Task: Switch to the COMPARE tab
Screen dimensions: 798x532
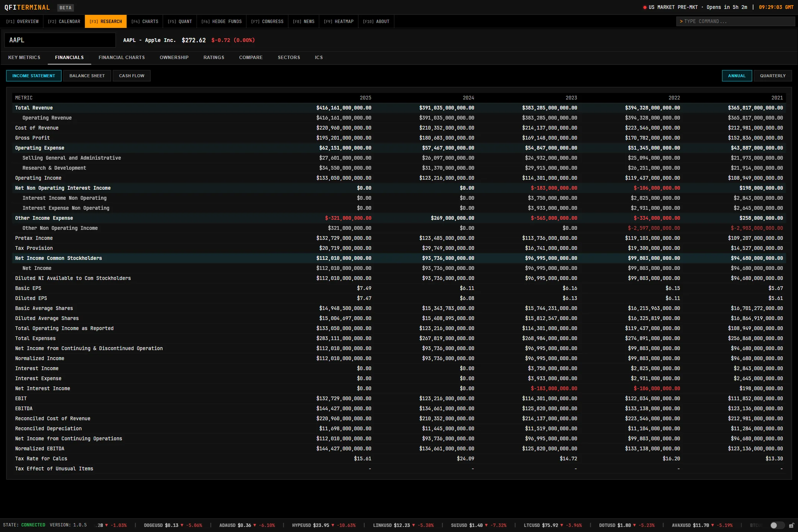Action: click(251, 58)
